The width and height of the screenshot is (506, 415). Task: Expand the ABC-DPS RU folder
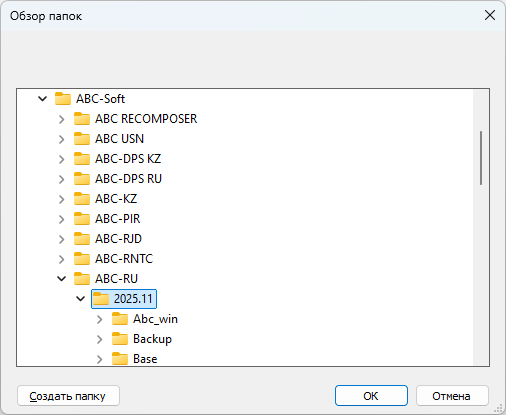(62, 179)
